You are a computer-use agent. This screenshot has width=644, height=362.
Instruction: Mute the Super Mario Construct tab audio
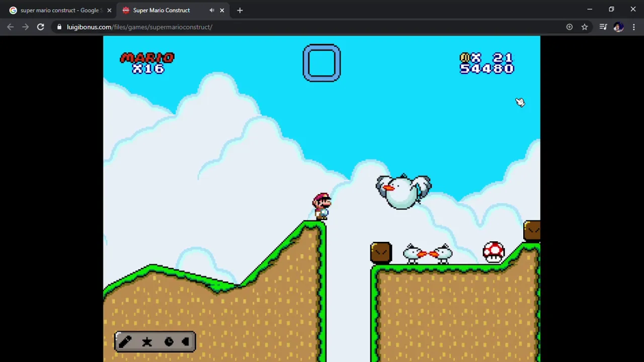point(212,10)
